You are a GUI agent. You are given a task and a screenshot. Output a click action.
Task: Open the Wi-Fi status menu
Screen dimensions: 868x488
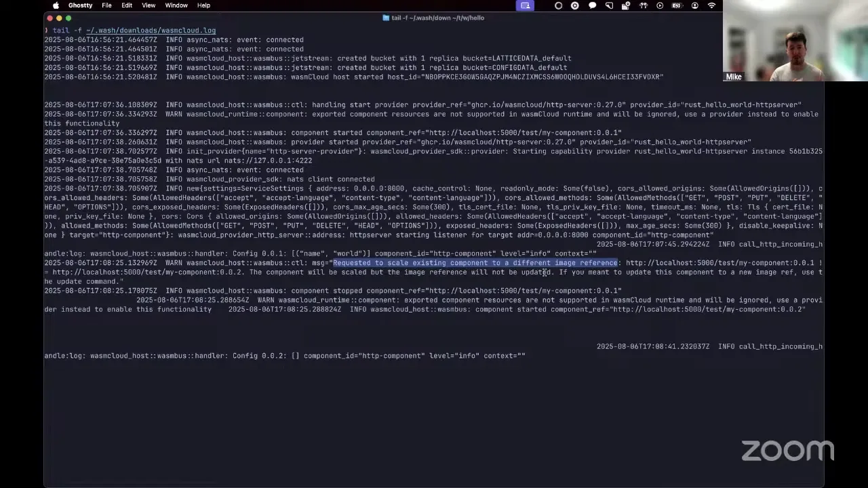pos(711,5)
